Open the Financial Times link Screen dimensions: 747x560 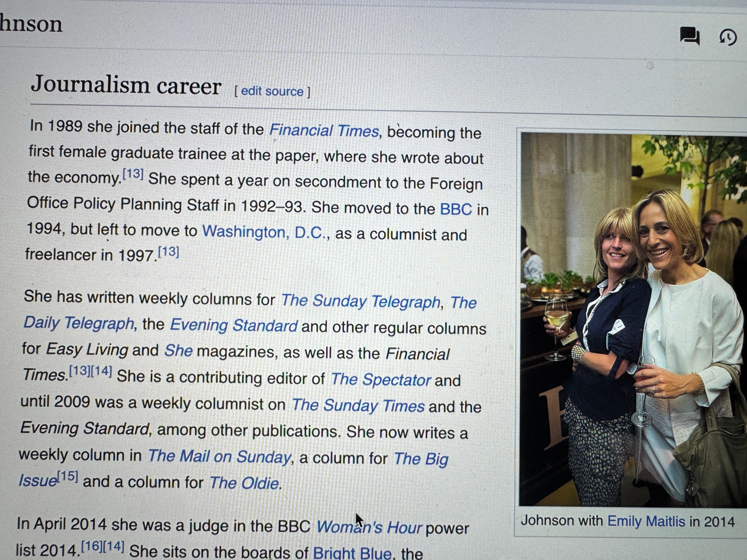click(x=324, y=131)
